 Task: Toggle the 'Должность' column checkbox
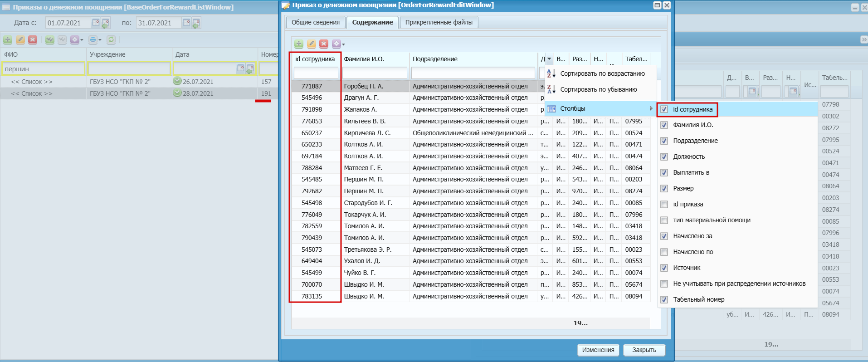[664, 157]
